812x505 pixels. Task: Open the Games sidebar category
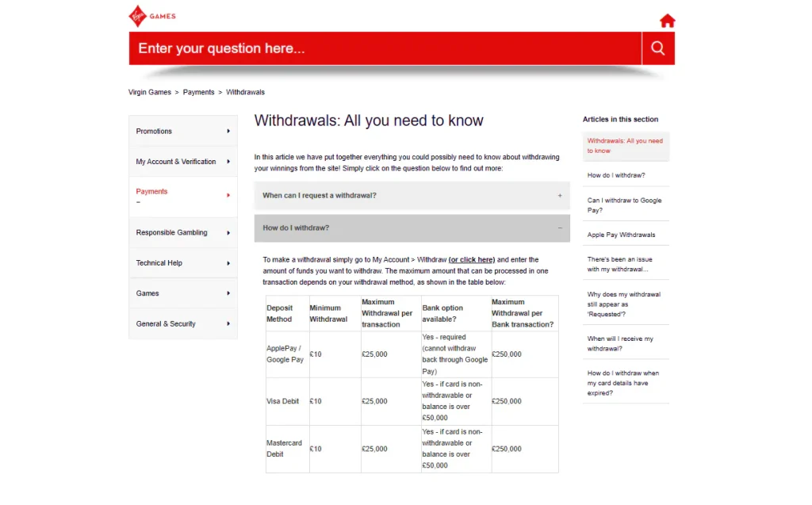(183, 293)
